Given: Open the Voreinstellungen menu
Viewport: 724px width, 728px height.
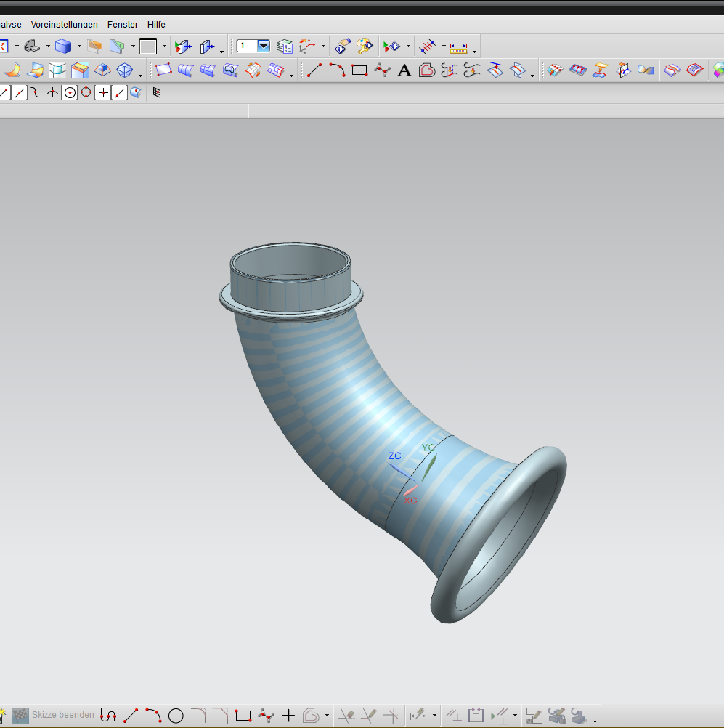Looking at the screenshot, I should pos(64,24).
